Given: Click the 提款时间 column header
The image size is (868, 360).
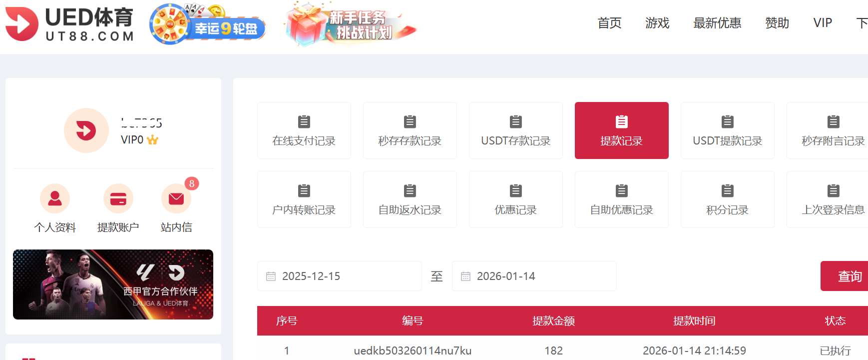Looking at the screenshot, I should tap(694, 321).
